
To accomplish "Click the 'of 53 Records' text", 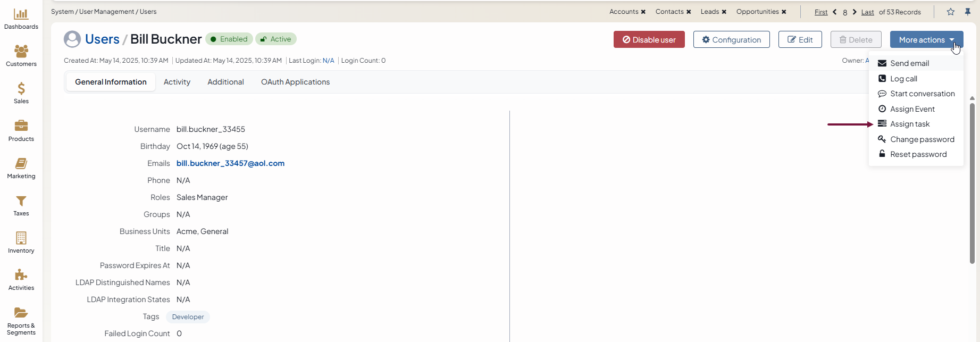I will (x=900, y=12).
